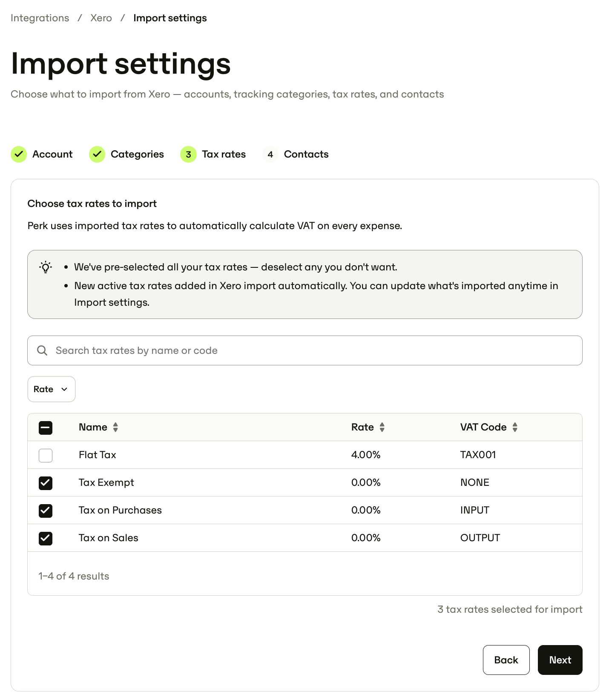Click the Account step checkmark icon
The image size is (609, 700).
point(19,154)
